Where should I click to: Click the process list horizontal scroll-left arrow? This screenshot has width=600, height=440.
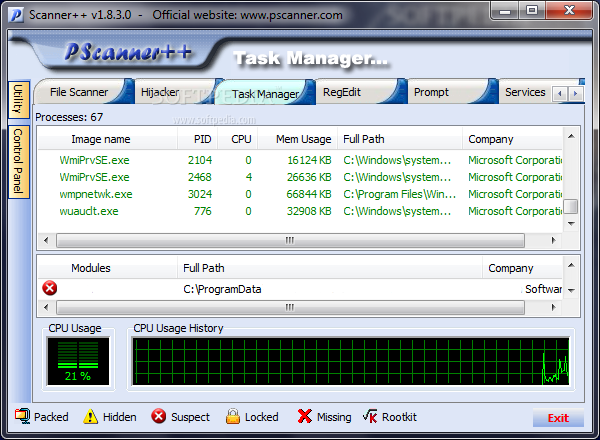pyautogui.click(x=46, y=240)
